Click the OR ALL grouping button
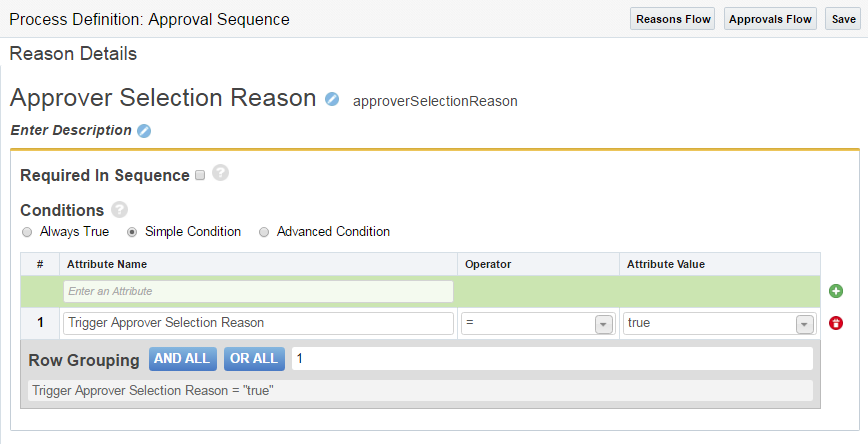This screenshot has width=868, height=444. point(254,359)
